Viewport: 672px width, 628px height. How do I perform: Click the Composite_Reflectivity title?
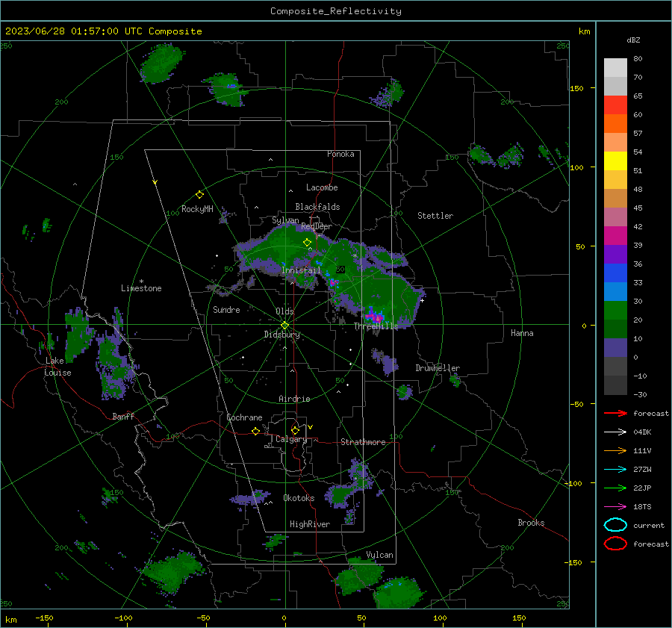[335, 11]
